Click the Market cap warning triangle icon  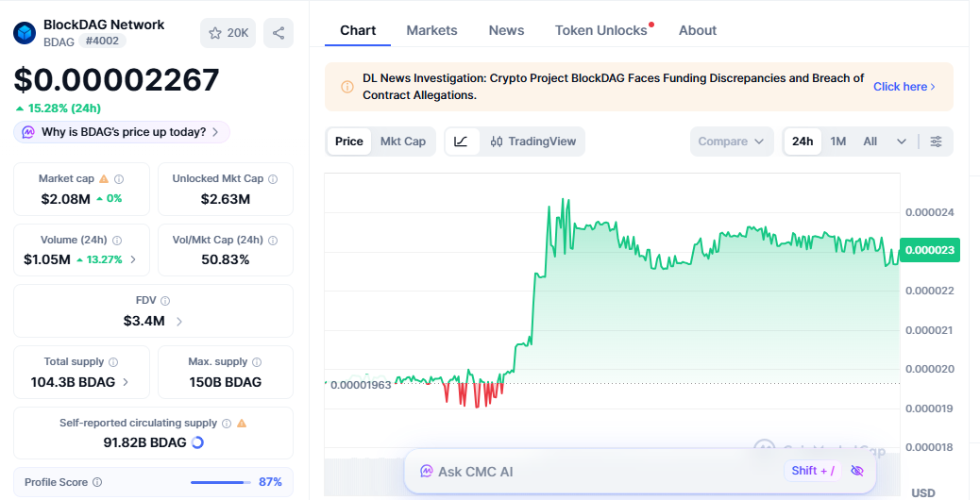[x=104, y=178]
